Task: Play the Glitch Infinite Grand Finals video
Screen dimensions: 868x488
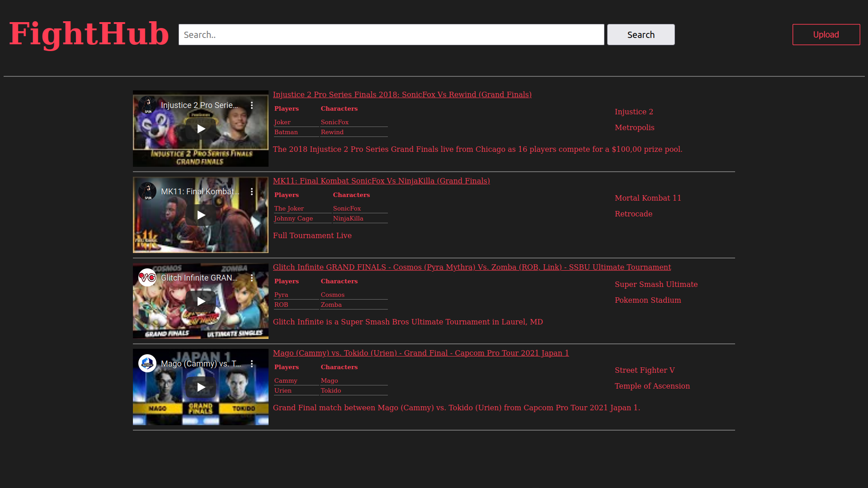Action: coord(201,301)
